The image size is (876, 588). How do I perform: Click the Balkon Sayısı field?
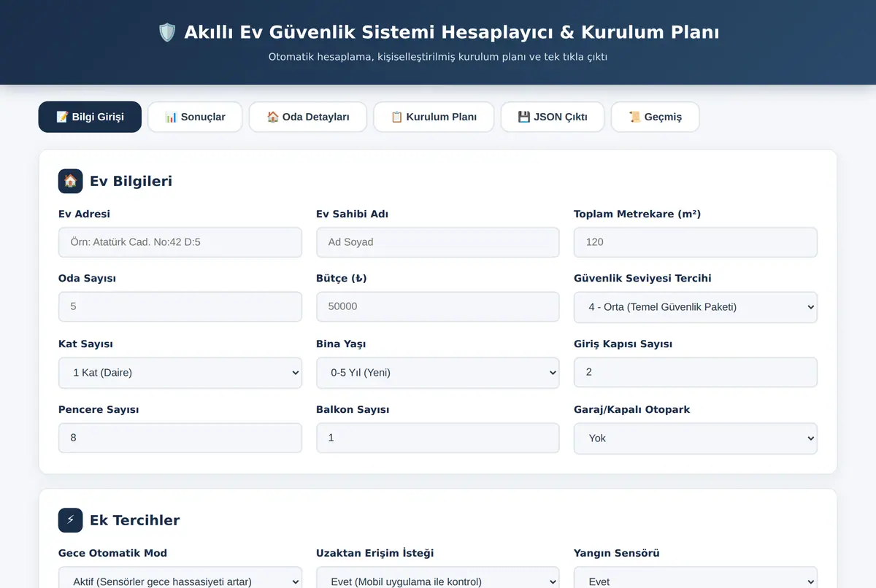coord(438,438)
